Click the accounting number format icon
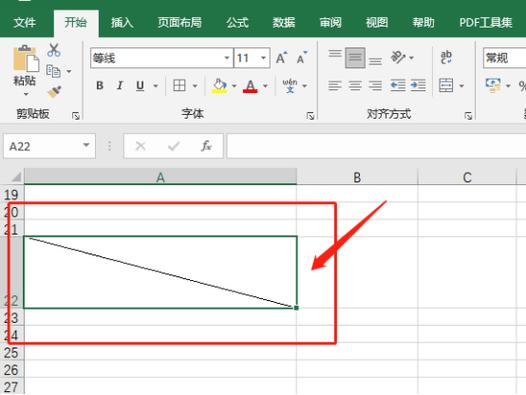Image resolution: width=526 pixels, height=395 pixels. click(x=493, y=85)
